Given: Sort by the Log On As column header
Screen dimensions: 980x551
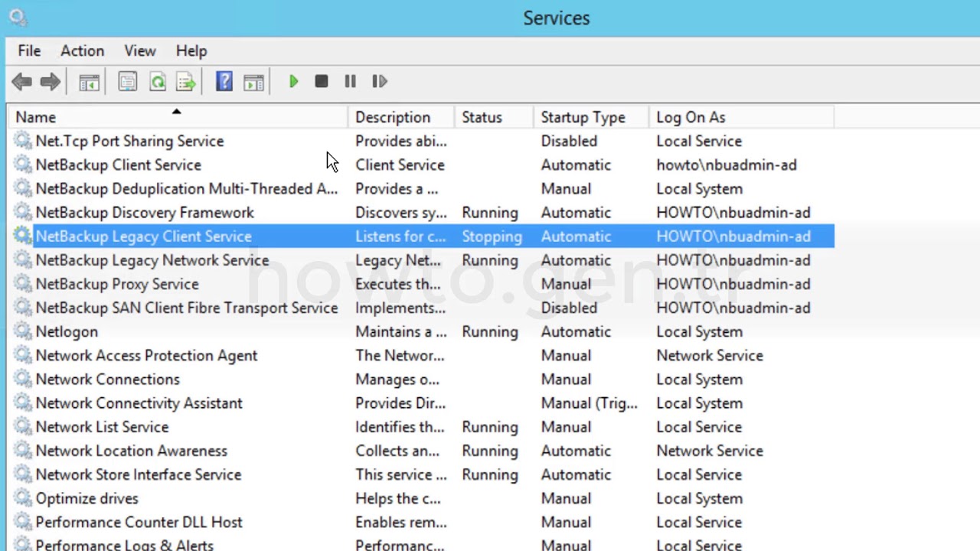Looking at the screenshot, I should click(741, 117).
